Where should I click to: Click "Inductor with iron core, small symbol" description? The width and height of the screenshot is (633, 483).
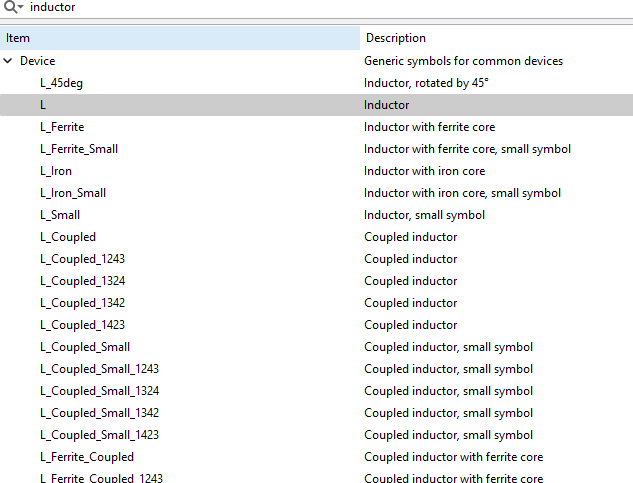(463, 193)
